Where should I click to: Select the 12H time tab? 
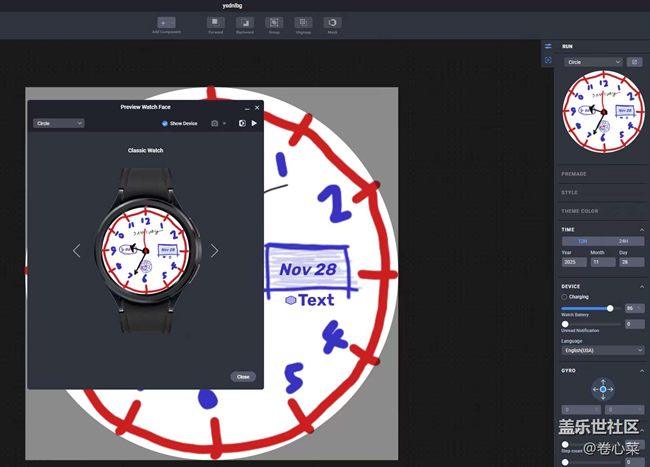pos(582,241)
